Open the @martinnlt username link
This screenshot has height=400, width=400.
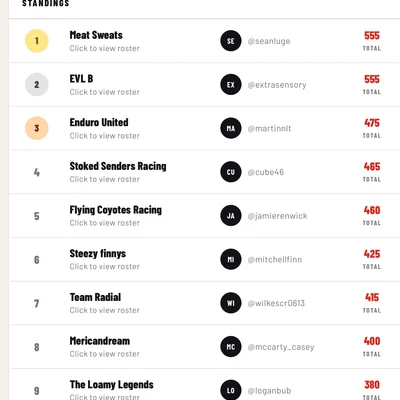coord(269,128)
